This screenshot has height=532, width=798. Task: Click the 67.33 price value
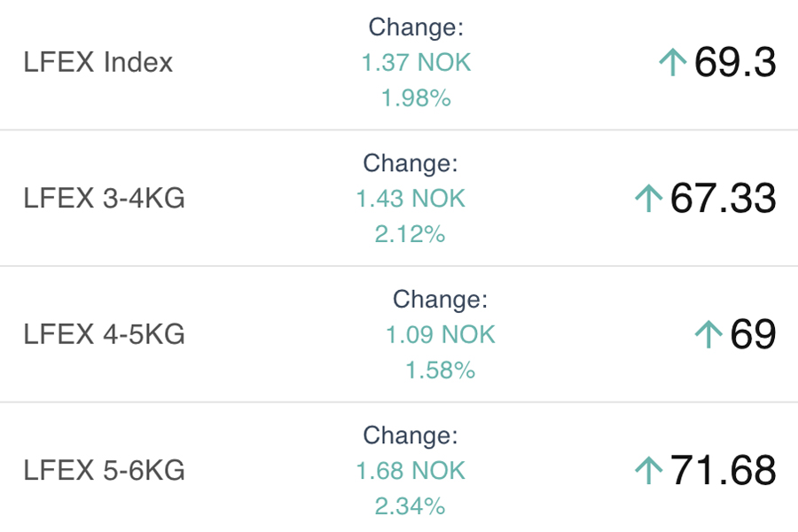pyautogui.click(x=723, y=199)
